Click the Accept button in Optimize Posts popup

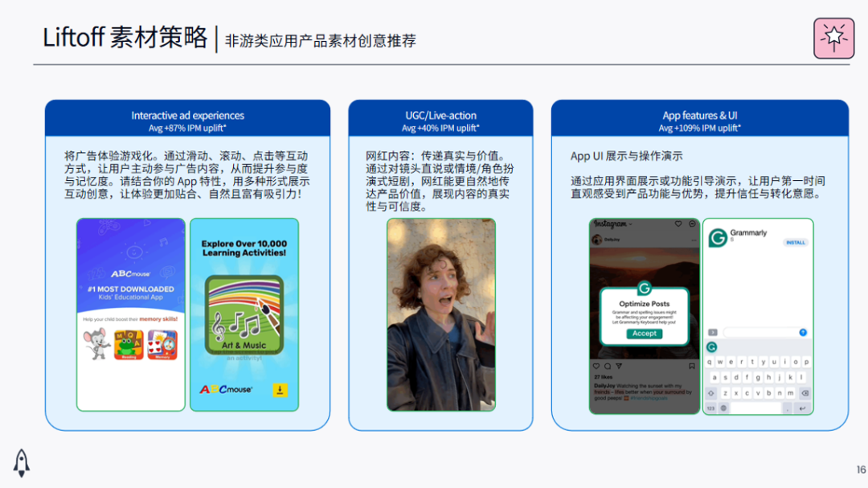point(644,334)
